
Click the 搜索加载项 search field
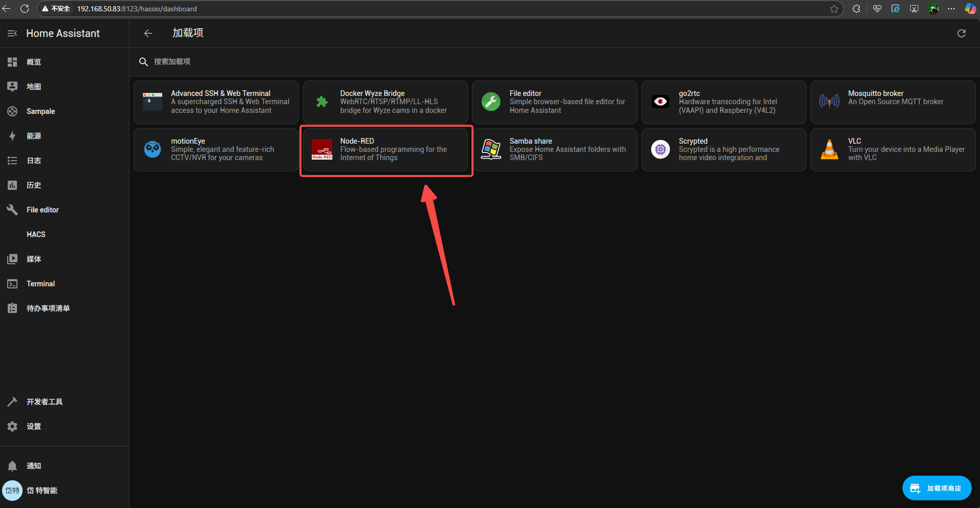(x=308, y=62)
